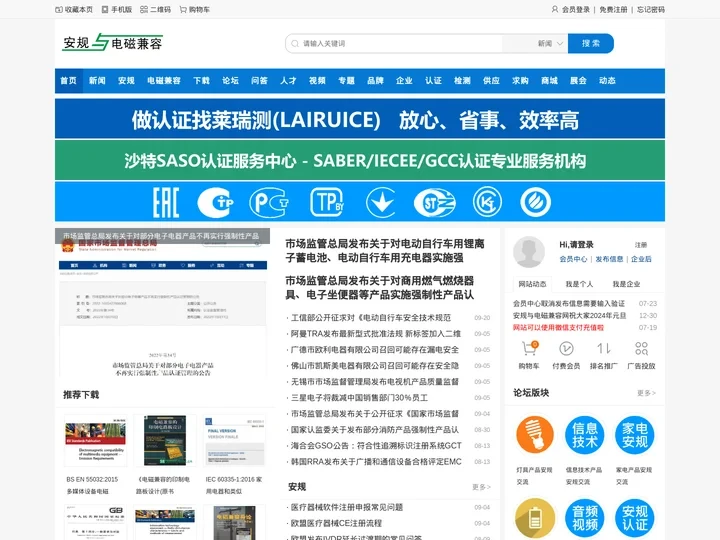This screenshot has height=540, width=720.
Task: Open the 安规与电磁兼容 site logo
Action: (112, 43)
